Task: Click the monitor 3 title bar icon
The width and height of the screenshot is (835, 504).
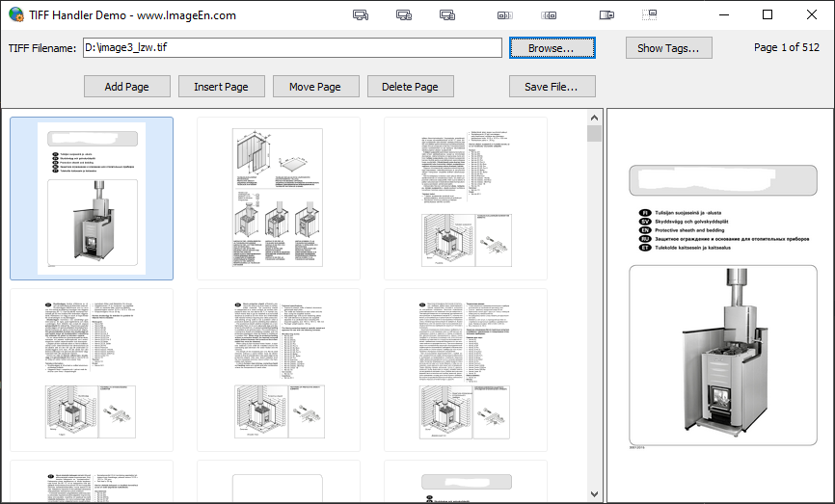Action: click(x=446, y=14)
